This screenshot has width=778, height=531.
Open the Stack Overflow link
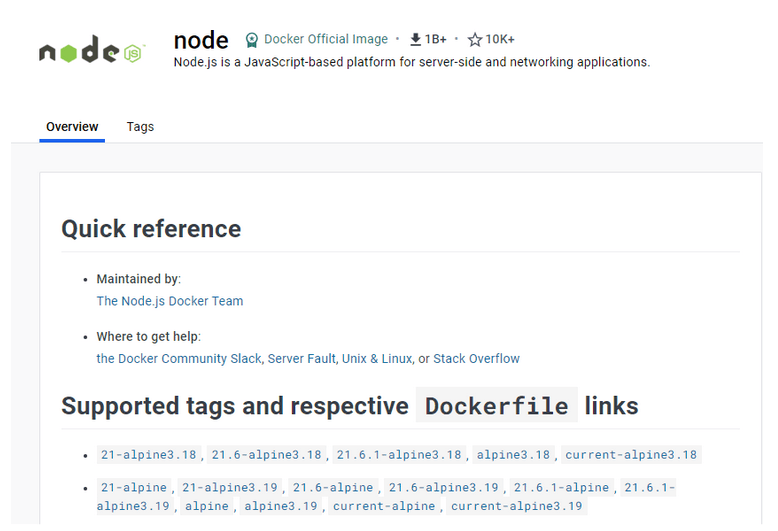coord(476,359)
